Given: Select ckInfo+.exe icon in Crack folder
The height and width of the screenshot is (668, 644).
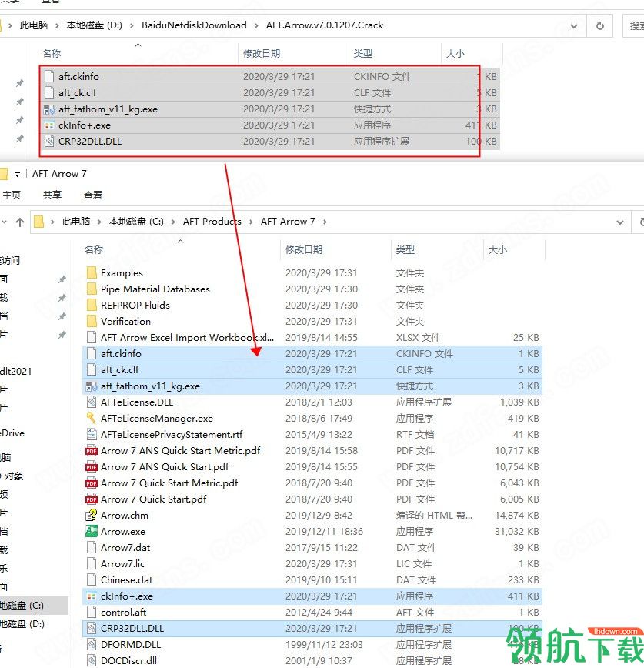Looking at the screenshot, I should [49, 125].
